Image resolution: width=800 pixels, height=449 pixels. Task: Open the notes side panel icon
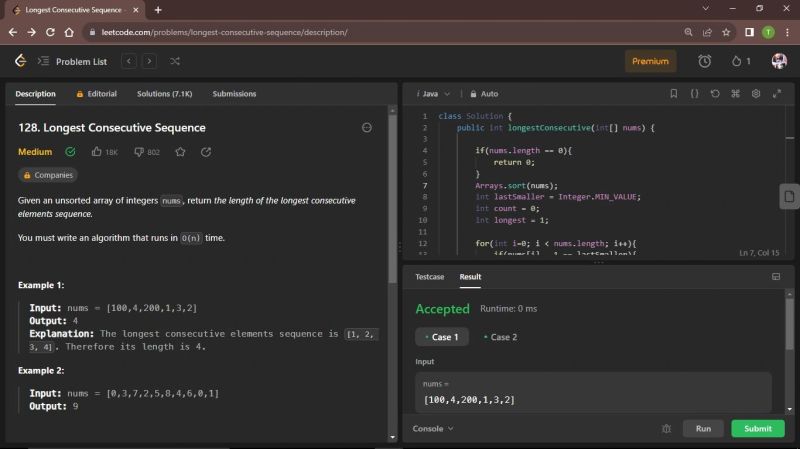(x=789, y=196)
